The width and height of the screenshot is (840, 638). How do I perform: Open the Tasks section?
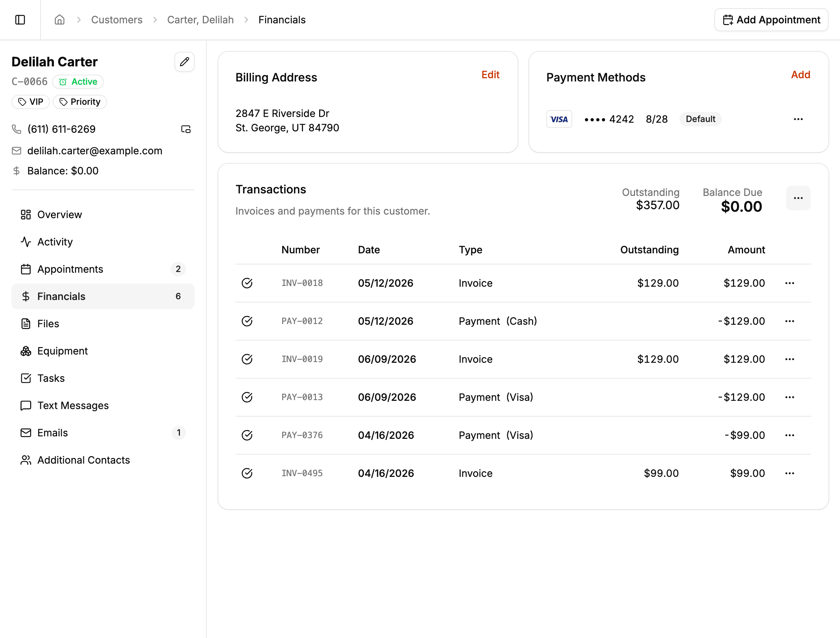[x=103, y=379]
